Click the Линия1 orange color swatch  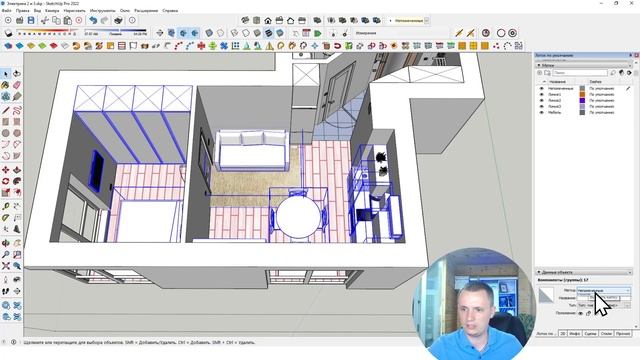click(x=582, y=94)
